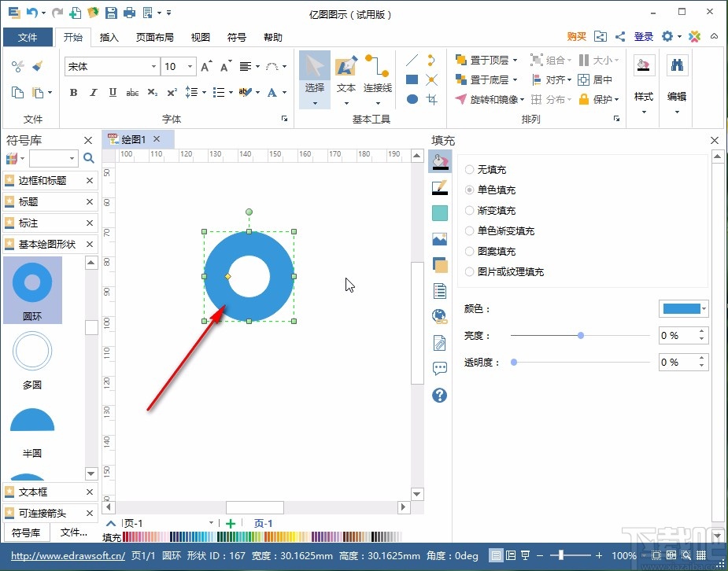Image resolution: width=728 pixels, height=571 pixels.
Task: Select the rectangle drawing tool
Action: coord(412,79)
